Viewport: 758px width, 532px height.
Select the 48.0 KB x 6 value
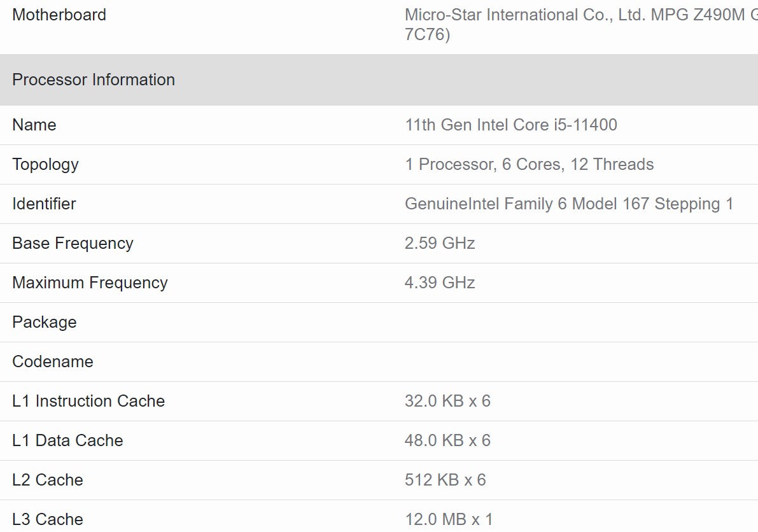pos(447,440)
